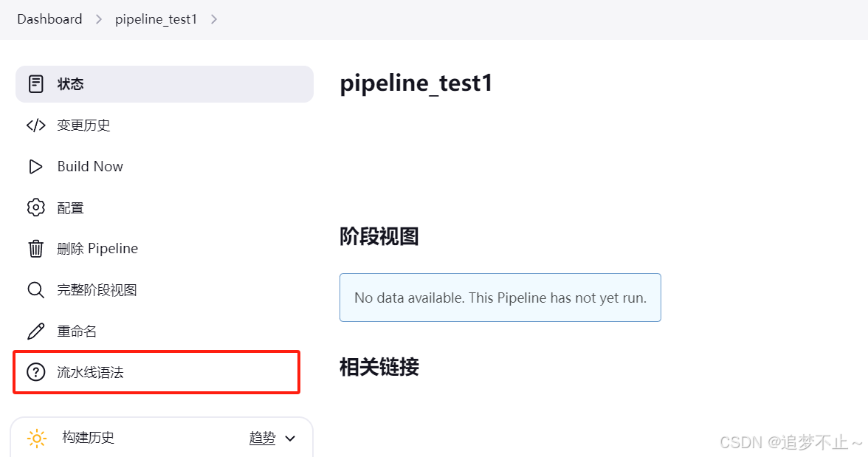868x457 pixels.
Task: Open the breadcrumb arrow after pipeline_test1
Action: 214,19
